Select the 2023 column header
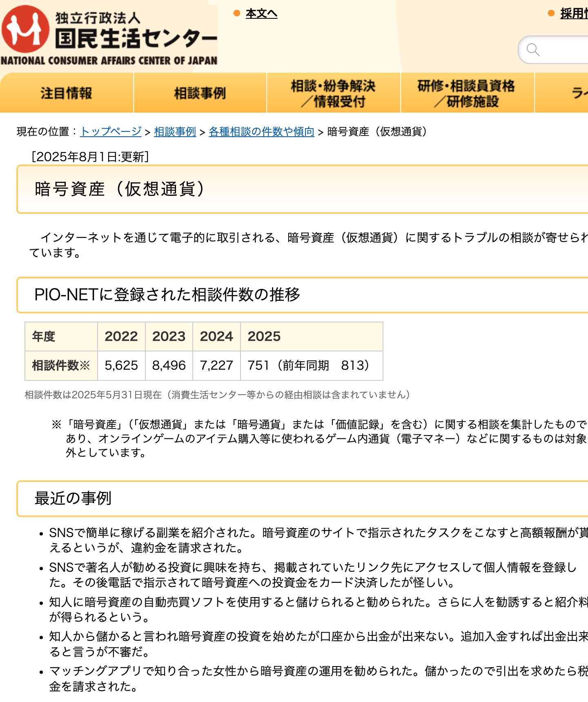Image resolution: width=588 pixels, height=702 pixels. (x=169, y=336)
